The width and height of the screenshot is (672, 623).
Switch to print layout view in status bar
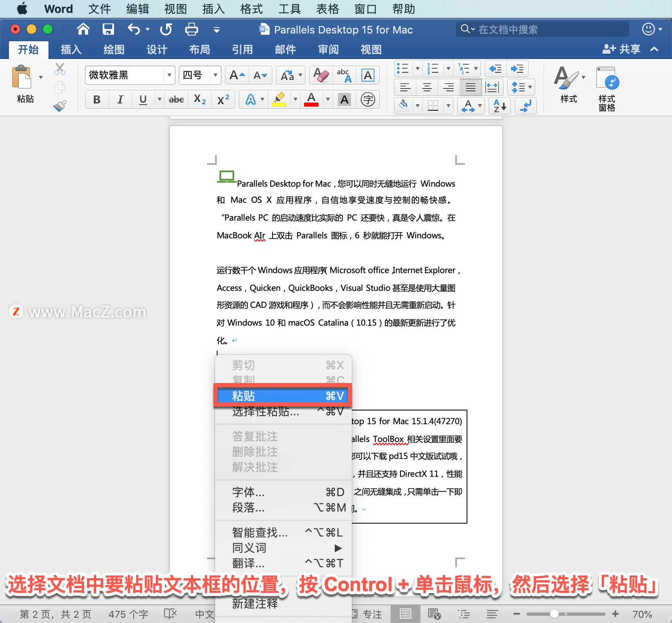pos(406,614)
